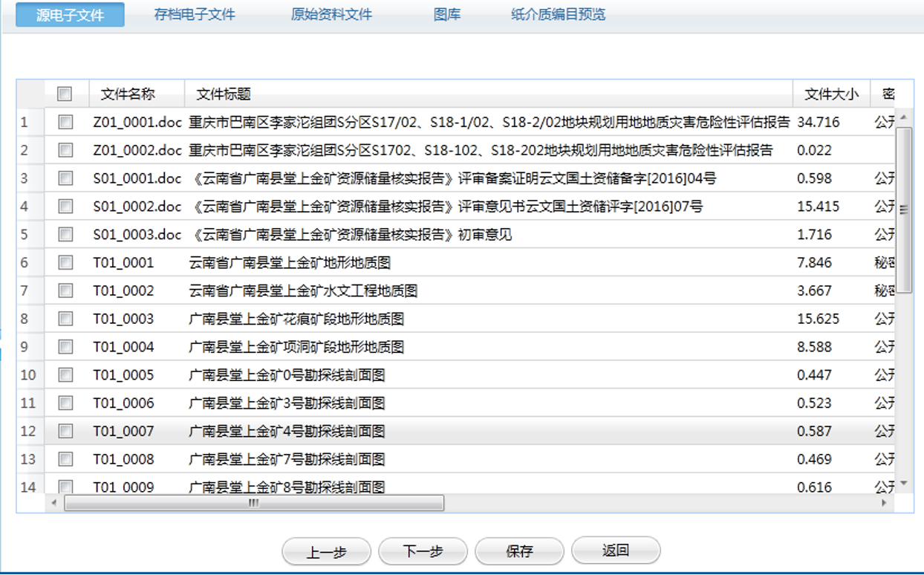The image size is (924, 575).
Task: Click the 文件标题 column header
Action: click(489, 94)
